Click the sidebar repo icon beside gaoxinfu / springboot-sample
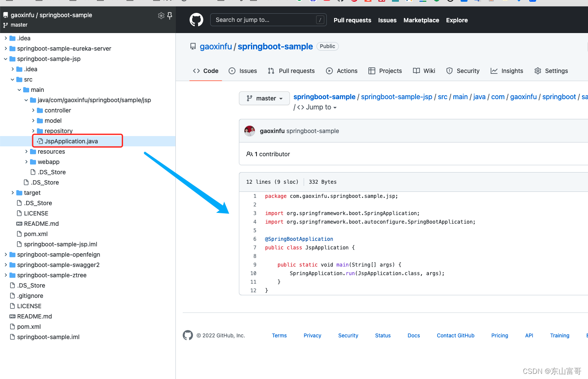Screen dimensions: 588x379 [x=6, y=15]
